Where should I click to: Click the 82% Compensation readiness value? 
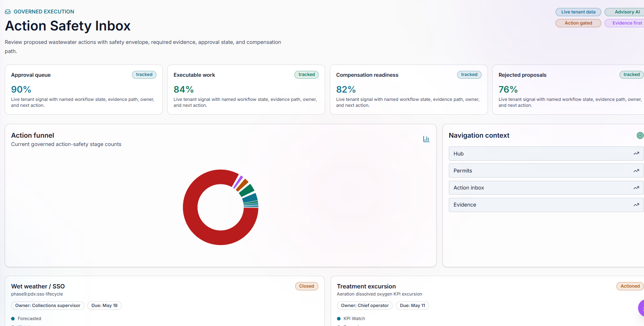(x=346, y=89)
